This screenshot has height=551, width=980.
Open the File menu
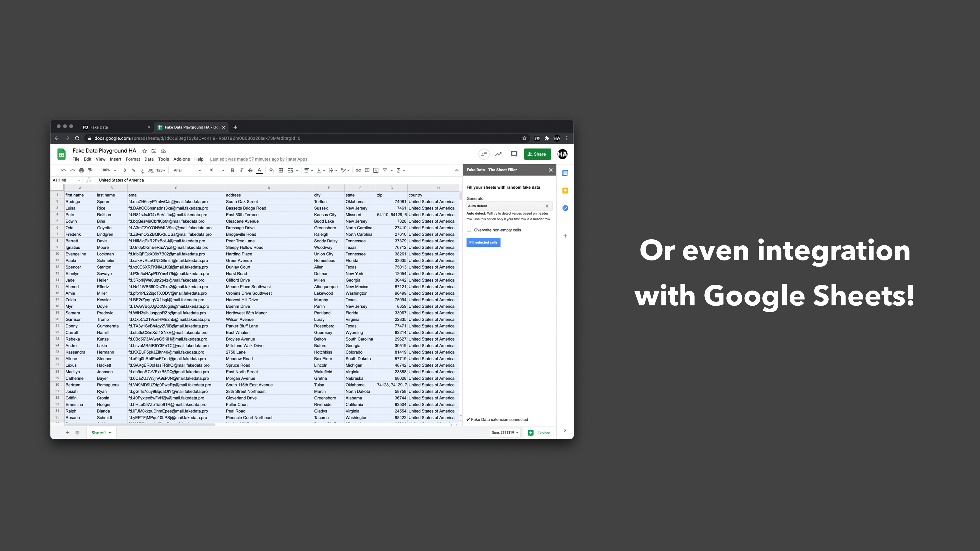coord(76,159)
